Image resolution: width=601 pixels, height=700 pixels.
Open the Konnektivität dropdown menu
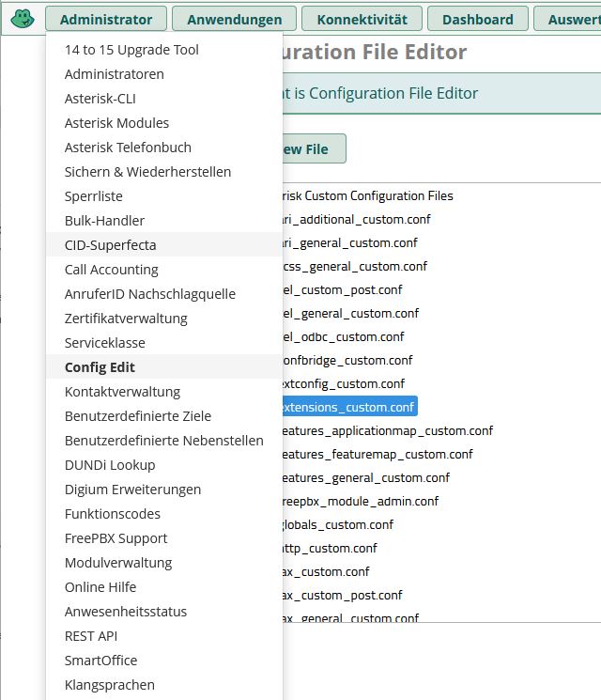(x=362, y=19)
